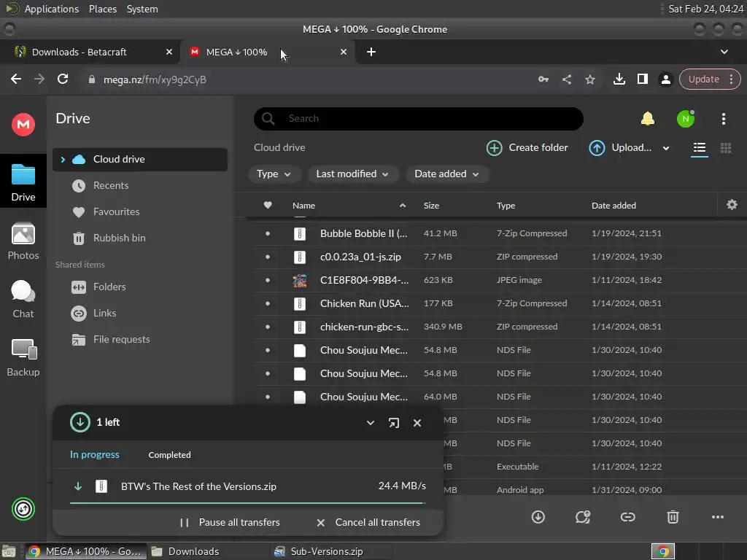Image resolution: width=747 pixels, height=560 pixels.
Task: Go back to previous page
Action: [x=16, y=79]
